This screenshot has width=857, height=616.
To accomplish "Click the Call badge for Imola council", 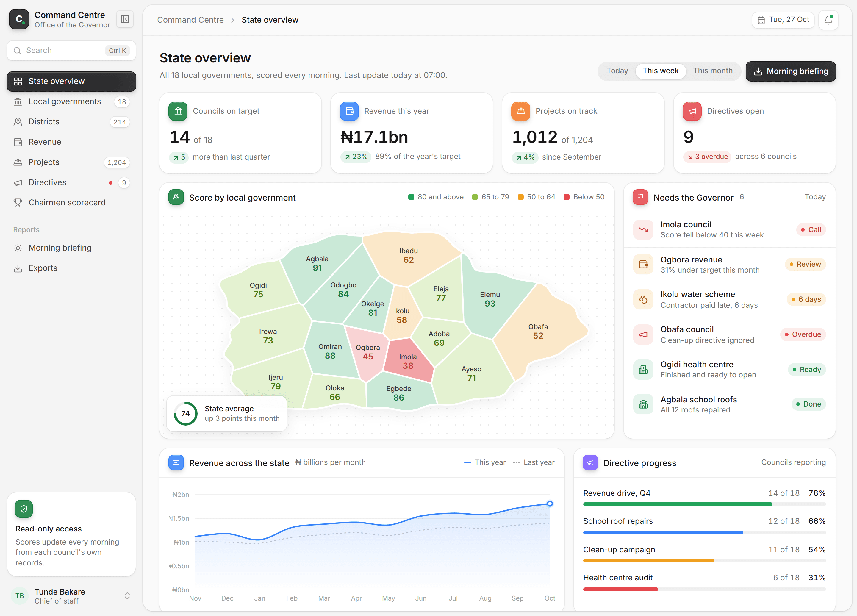I will coord(811,230).
